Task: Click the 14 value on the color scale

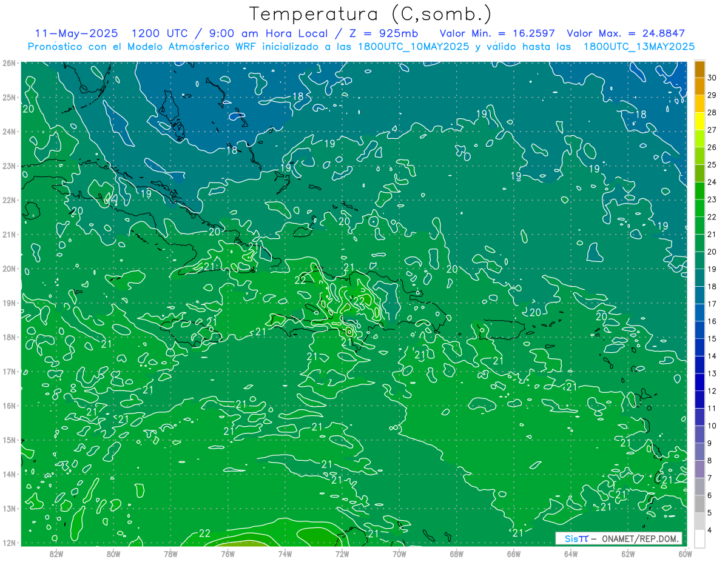Action: tap(712, 356)
